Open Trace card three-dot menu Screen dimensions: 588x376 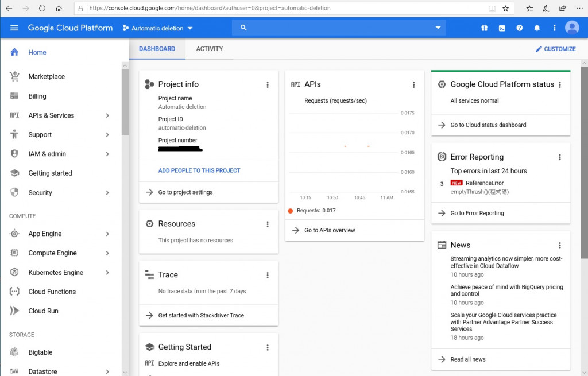point(268,275)
